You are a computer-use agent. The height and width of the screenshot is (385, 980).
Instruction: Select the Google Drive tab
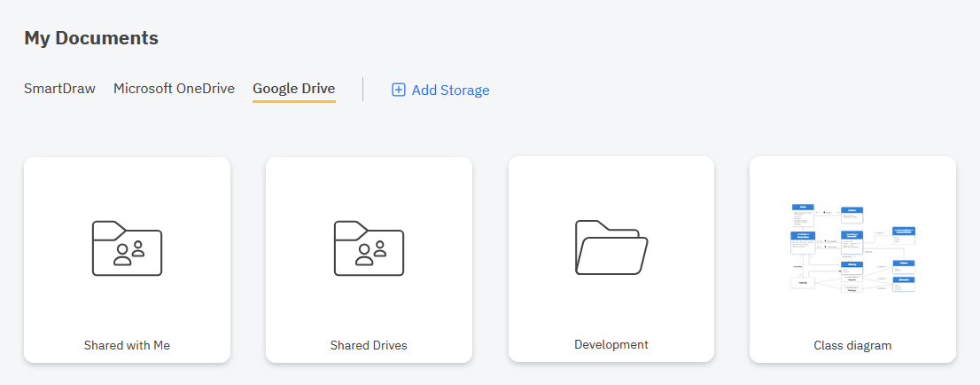293,89
